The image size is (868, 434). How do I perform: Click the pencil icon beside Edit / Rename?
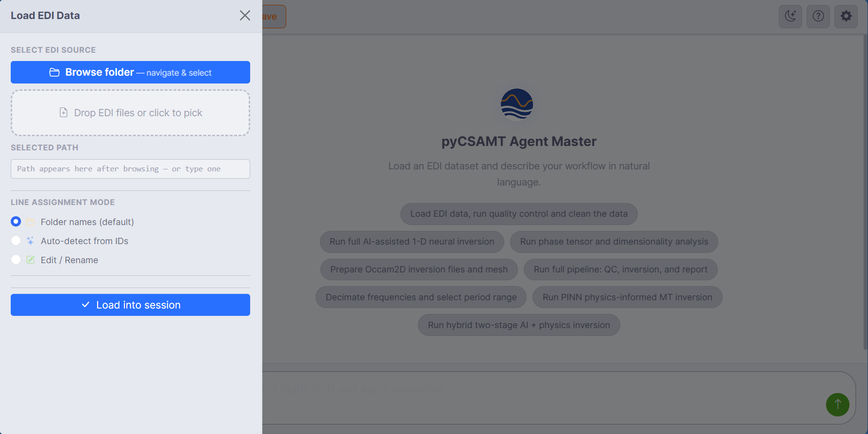click(30, 260)
